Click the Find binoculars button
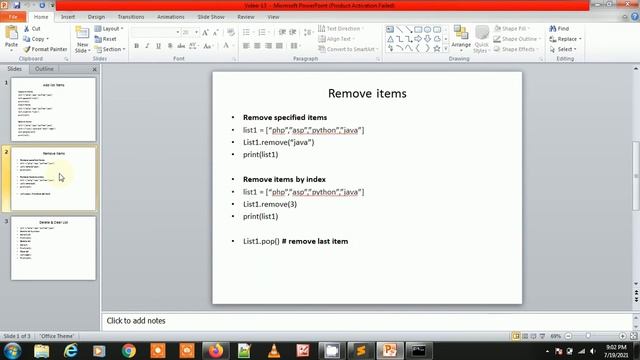The height and width of the screenshot is (360, 640). (559, 29)
